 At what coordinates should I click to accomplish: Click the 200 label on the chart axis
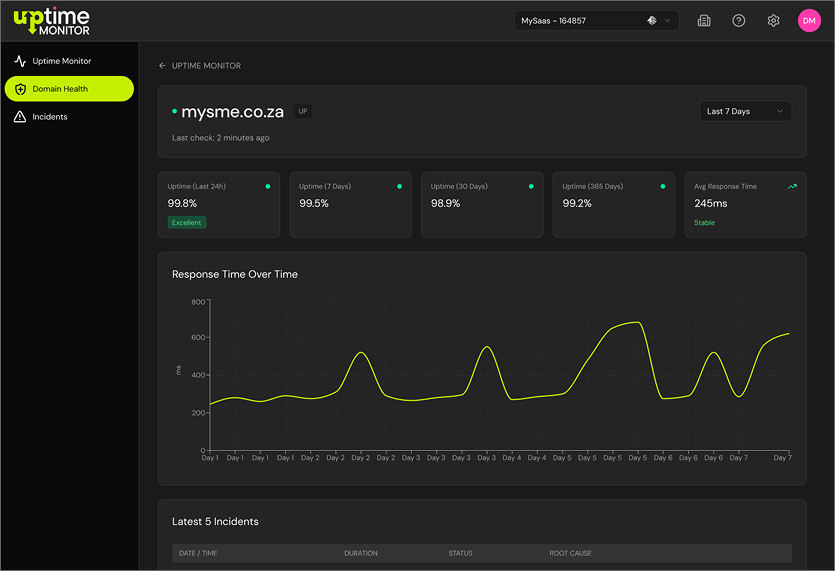198,413
